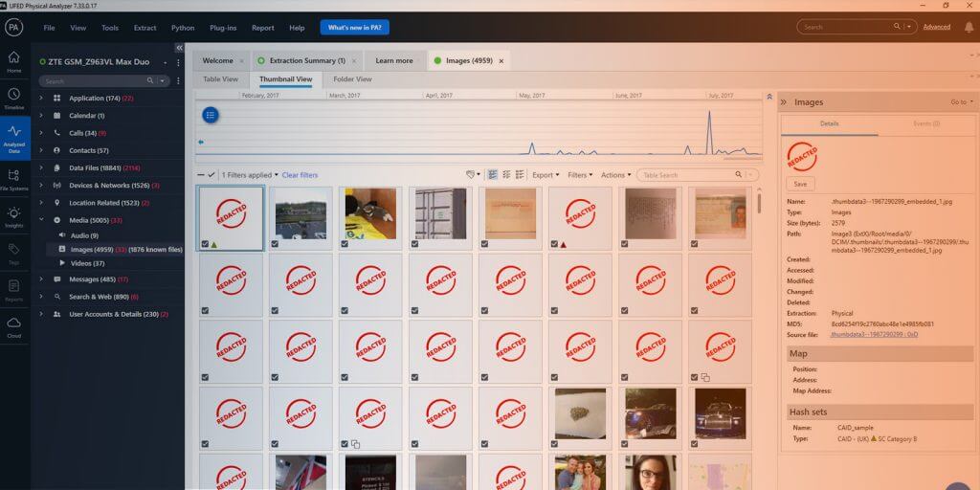Open the Cloud section icon

coord(14,326)
